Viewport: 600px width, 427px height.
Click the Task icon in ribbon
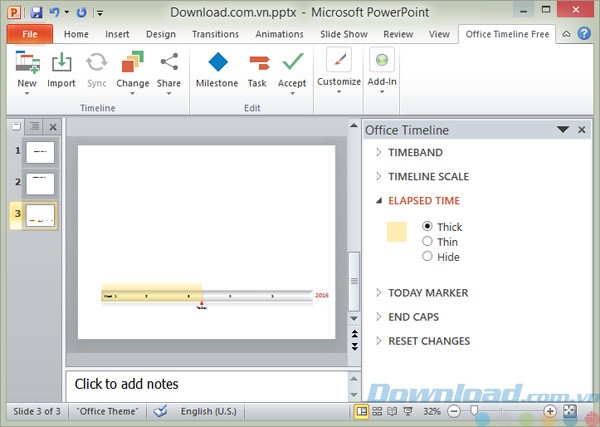click(258, 62)
